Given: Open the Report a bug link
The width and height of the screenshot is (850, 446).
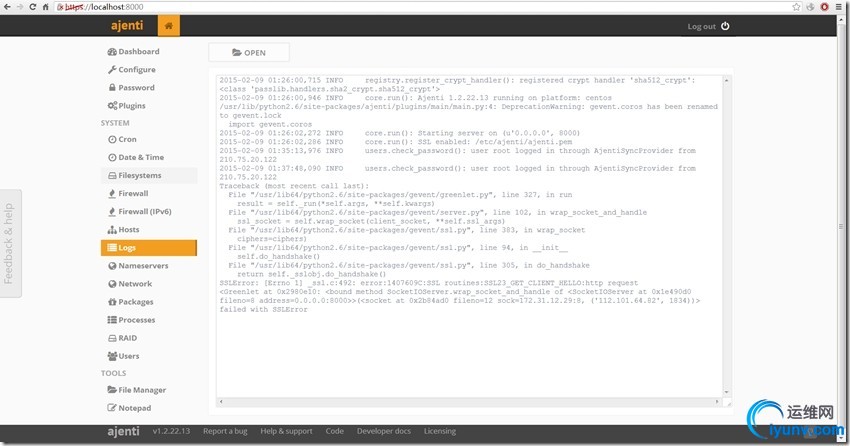Looking at the screenshot, I should 225,431.
